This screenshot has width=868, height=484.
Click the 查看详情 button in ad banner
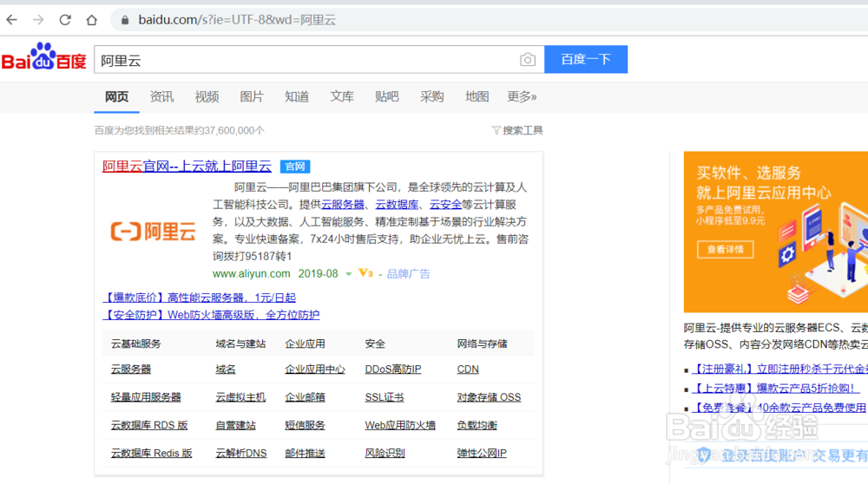725,250
